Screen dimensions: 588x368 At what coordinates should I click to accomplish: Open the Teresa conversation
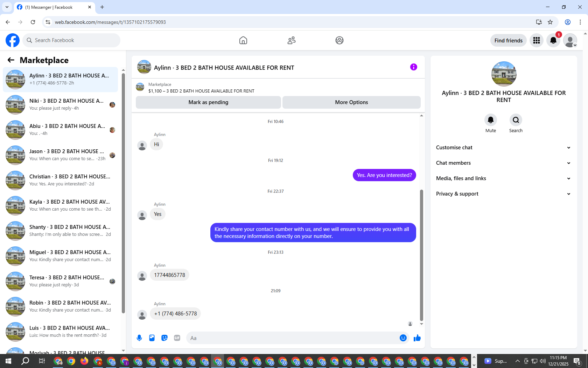click(60, 281)
